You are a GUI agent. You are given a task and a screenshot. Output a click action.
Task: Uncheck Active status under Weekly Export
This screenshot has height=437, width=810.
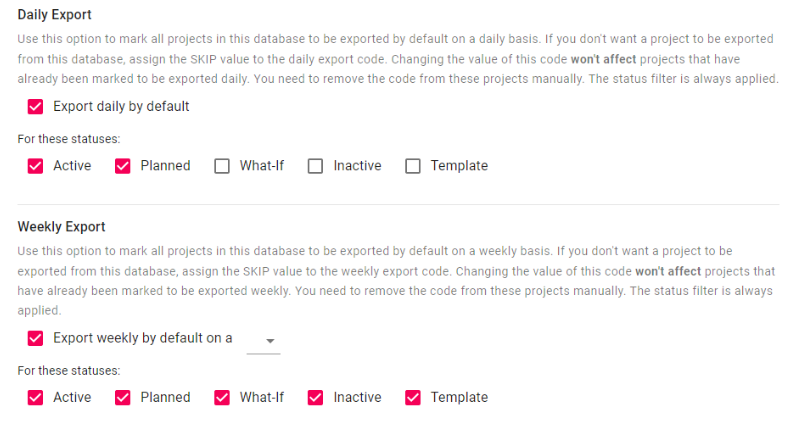tap(36, 397)
